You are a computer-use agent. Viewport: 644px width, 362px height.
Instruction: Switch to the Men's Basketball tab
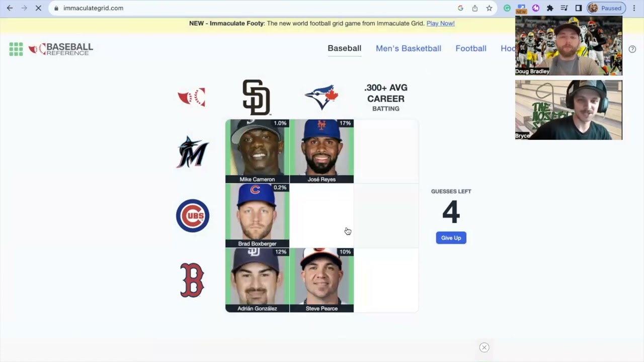[x=409, y=48]
